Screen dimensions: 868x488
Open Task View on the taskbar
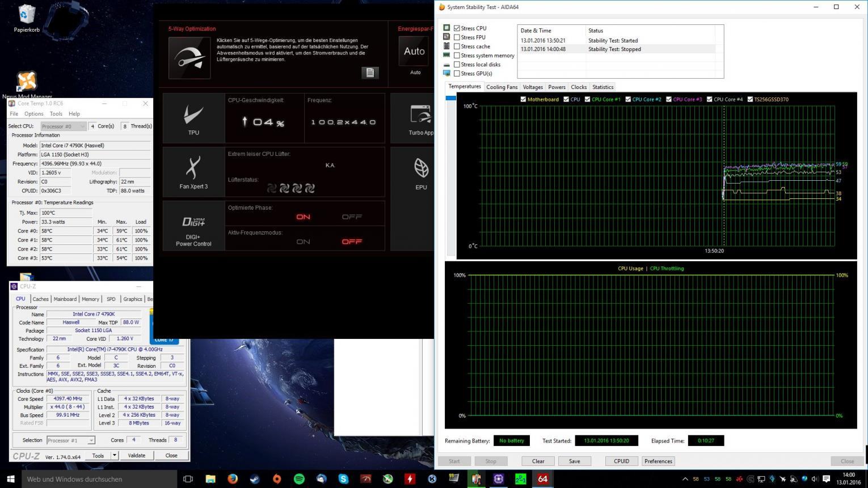pyautogui.click(x=188, y=479)
